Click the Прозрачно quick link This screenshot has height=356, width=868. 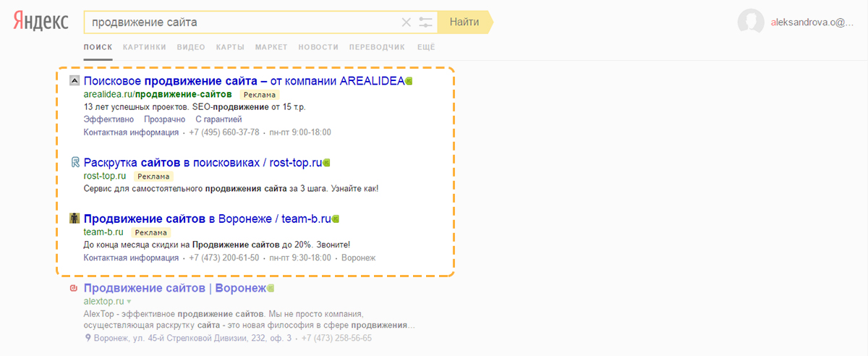point(165,119)
